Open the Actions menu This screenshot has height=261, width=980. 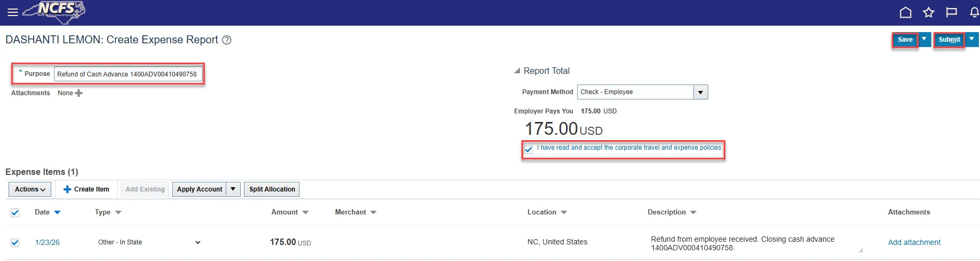[30, 189]
